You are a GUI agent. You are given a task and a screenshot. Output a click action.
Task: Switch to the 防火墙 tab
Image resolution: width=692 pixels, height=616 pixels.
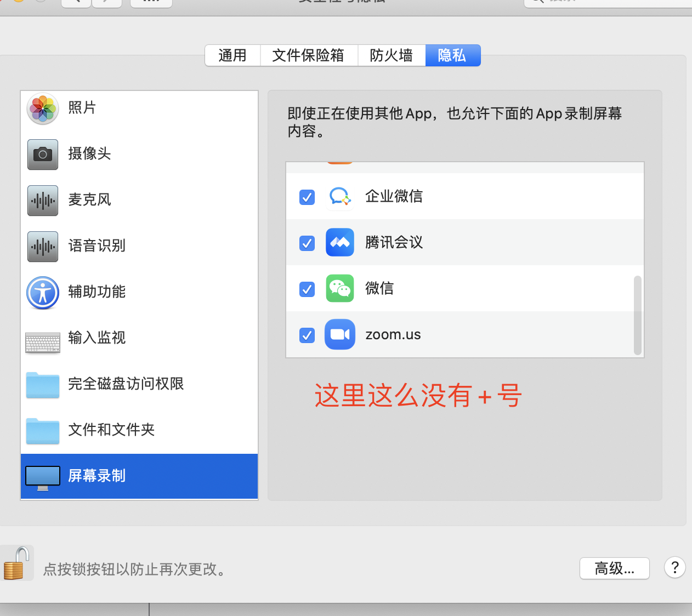[x=392, y=55]
